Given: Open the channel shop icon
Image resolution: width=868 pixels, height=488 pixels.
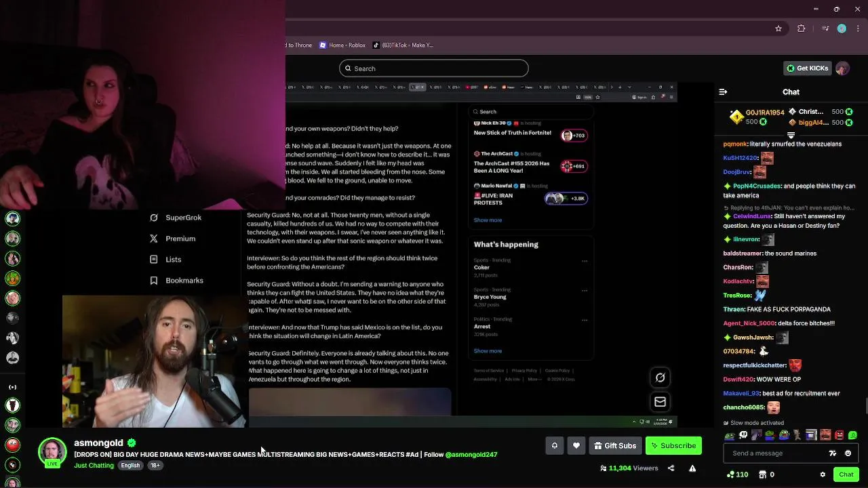Looking at the screenshot, I should tap(763, 474).
